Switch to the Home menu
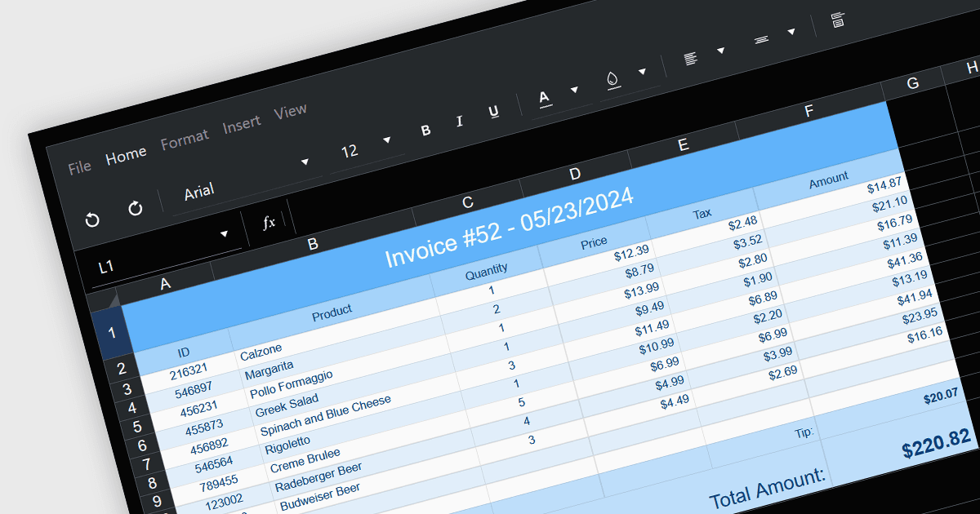 click(126, 155)
